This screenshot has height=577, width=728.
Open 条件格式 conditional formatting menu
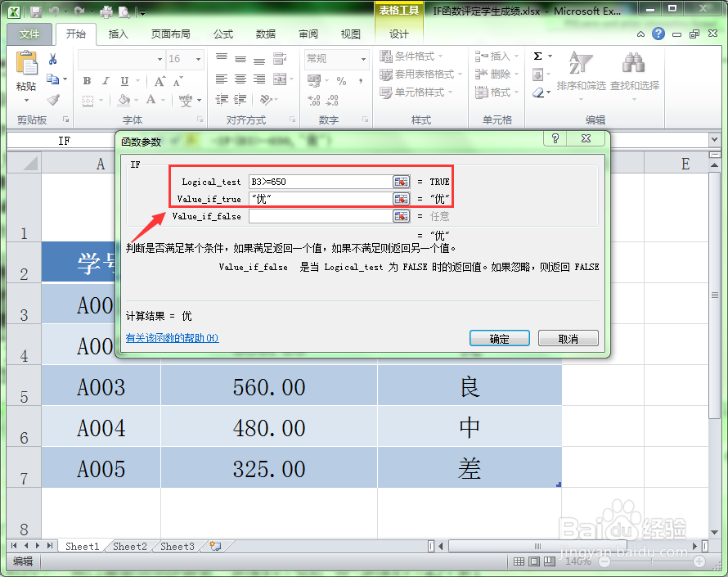click(411, 56)
